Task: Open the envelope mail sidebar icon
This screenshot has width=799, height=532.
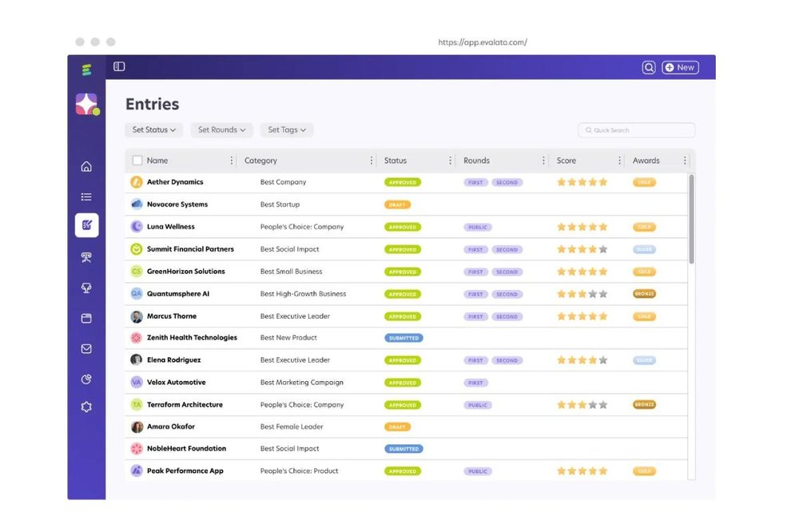Action: (86, 349)
